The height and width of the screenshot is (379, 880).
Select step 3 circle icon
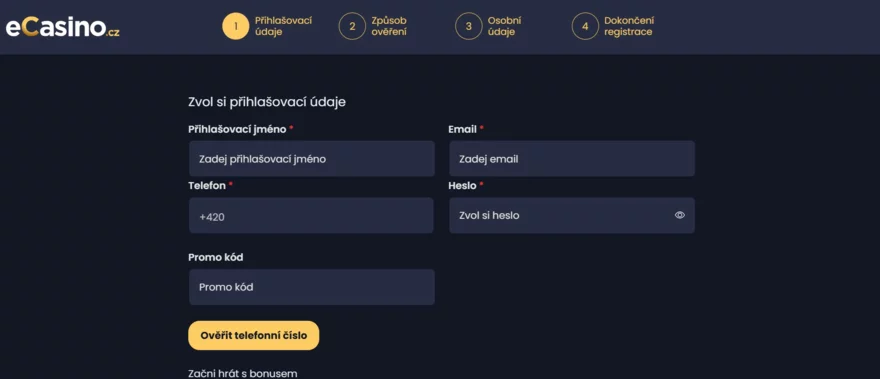point(469,26)
